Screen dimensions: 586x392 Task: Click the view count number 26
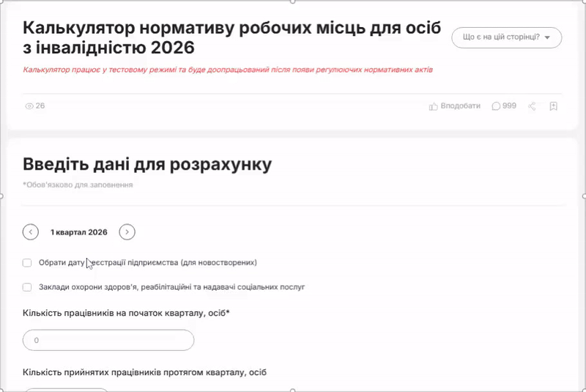pos(40,106)
